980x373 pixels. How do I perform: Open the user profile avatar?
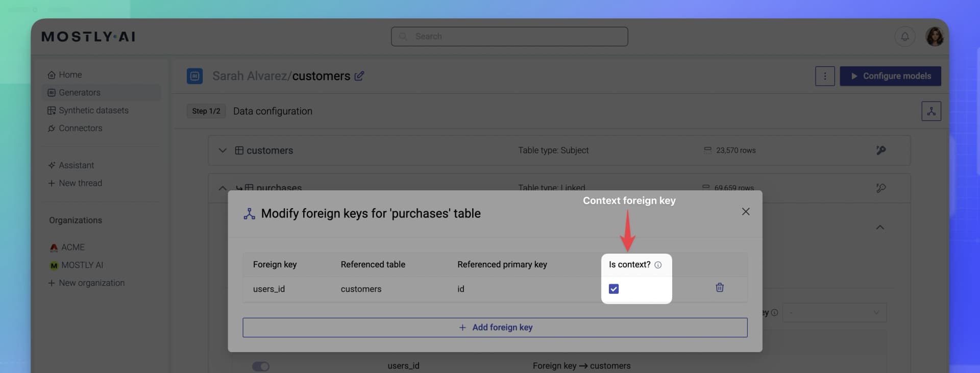[935, 37]
